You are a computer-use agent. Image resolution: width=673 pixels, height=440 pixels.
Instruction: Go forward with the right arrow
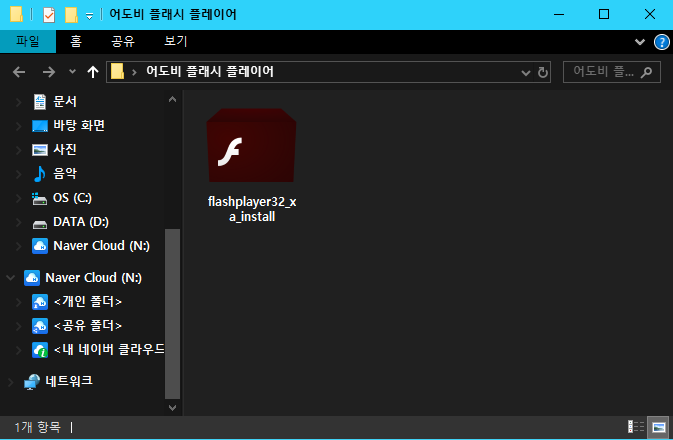[49, 72]
